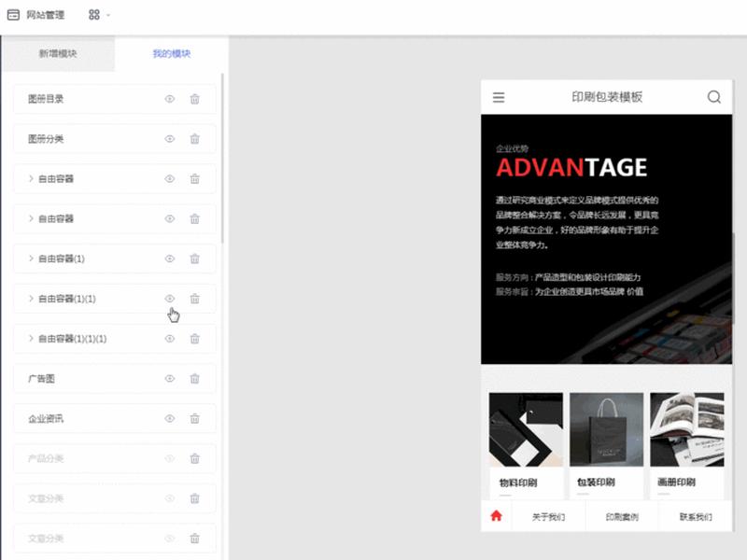The width and height of the screenshot is (747, 560).
Task: Toggle visibility of 图册分类 module
Action: click(170, 139)
